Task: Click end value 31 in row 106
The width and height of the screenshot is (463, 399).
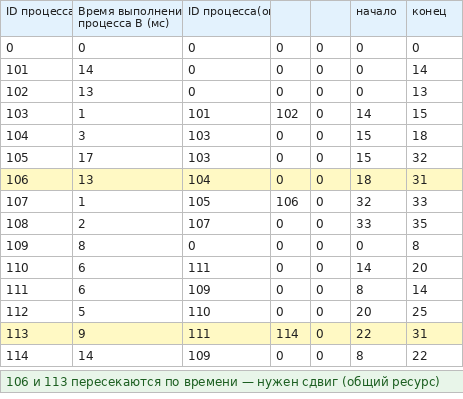Action: 434,180
